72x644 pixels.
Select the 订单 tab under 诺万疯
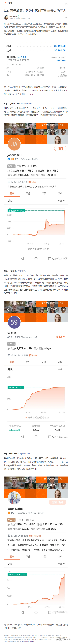[x=60, y=362]
